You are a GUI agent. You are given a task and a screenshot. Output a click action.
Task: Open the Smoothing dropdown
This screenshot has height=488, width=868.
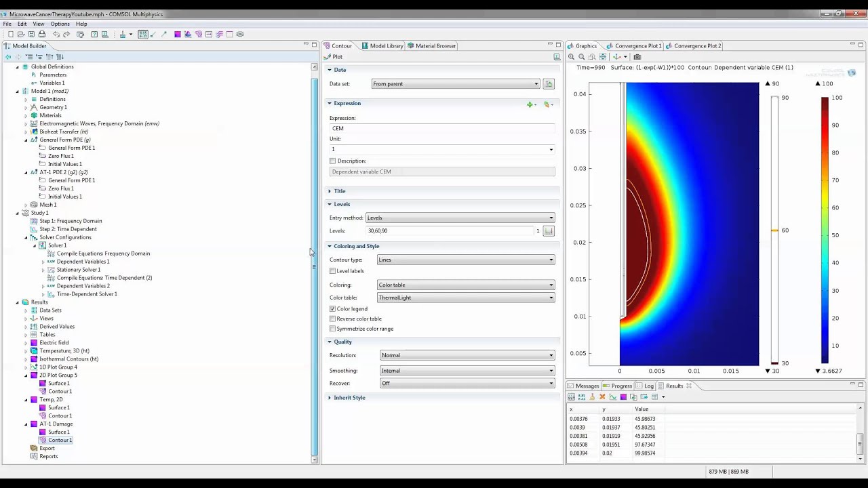(x=467, y=371)
